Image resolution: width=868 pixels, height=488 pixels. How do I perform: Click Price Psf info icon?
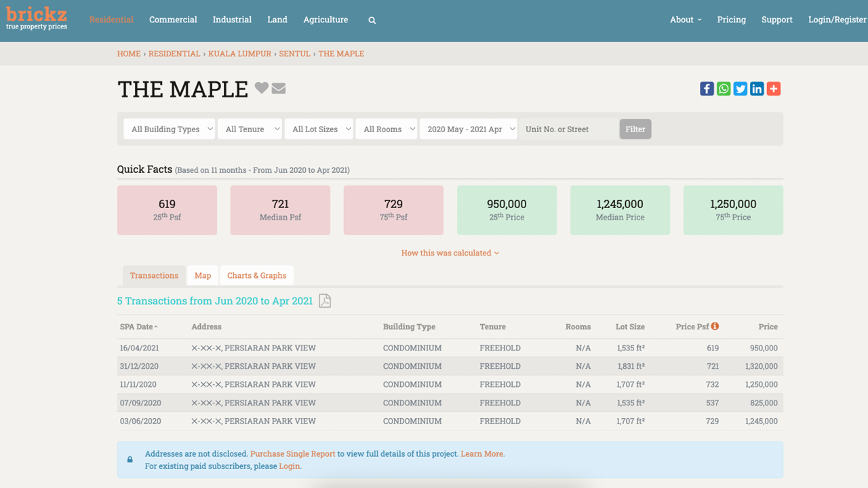(715, 326)
